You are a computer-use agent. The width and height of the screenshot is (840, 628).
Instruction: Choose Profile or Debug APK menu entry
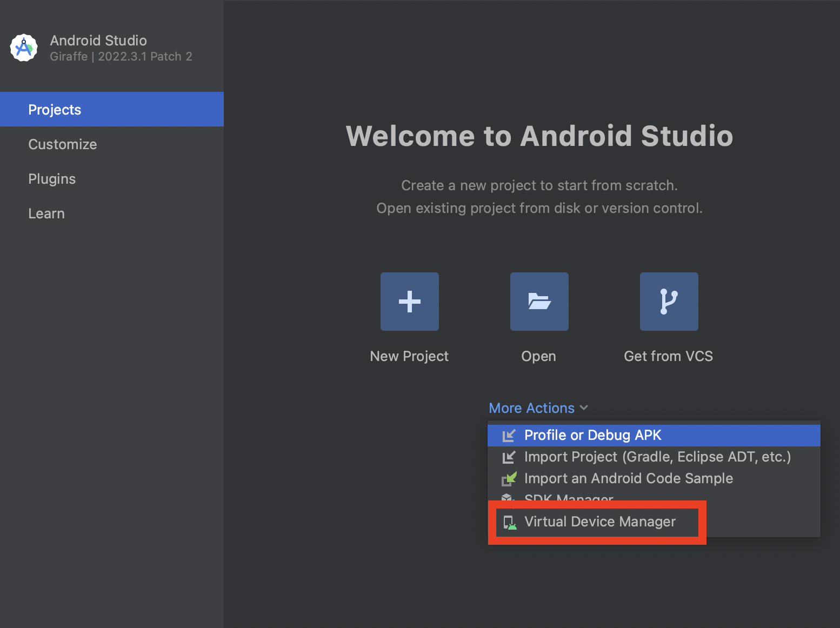(654, 436)
